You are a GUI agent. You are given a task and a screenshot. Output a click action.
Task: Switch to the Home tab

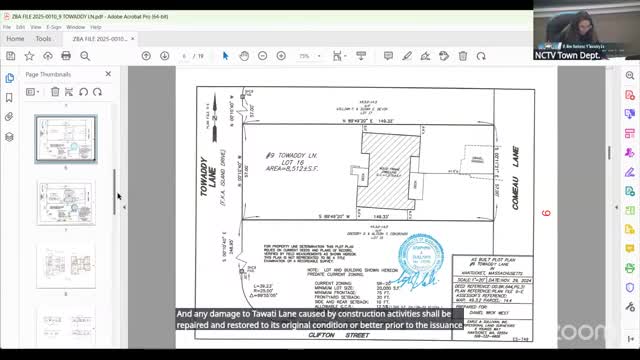(15, 39)
